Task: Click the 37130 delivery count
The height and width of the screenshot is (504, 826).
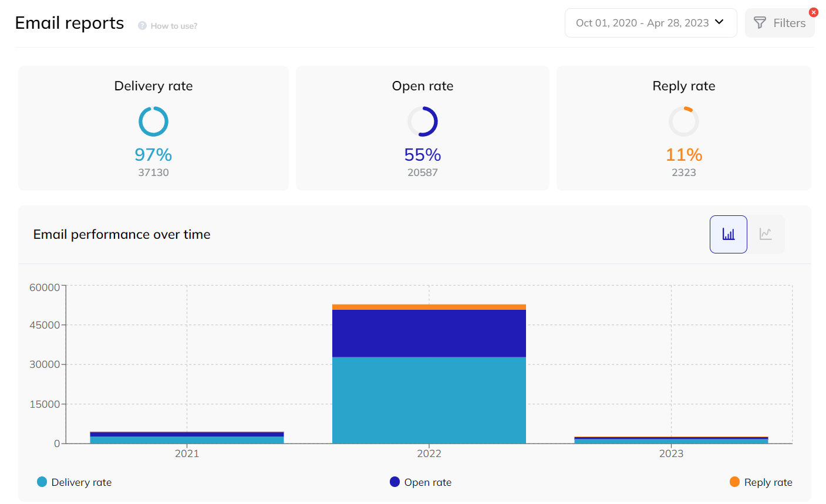Action: pyautogui.click(x=153, y=172)
